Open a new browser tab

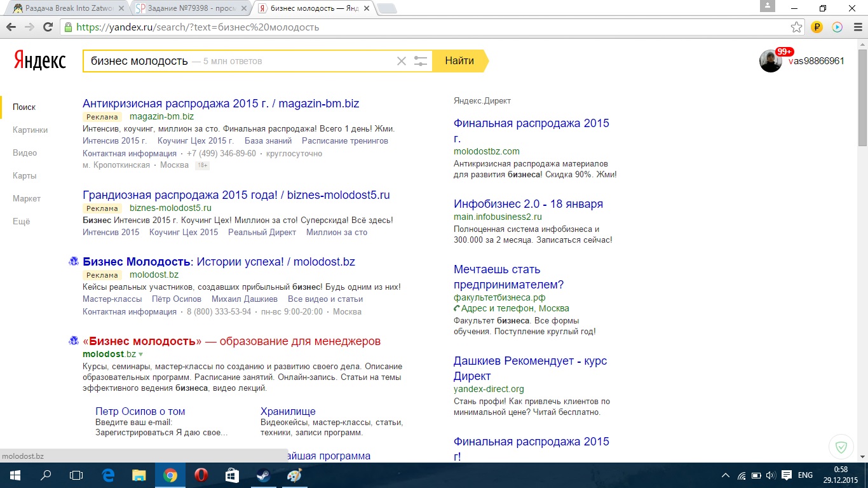click(386, 8)
